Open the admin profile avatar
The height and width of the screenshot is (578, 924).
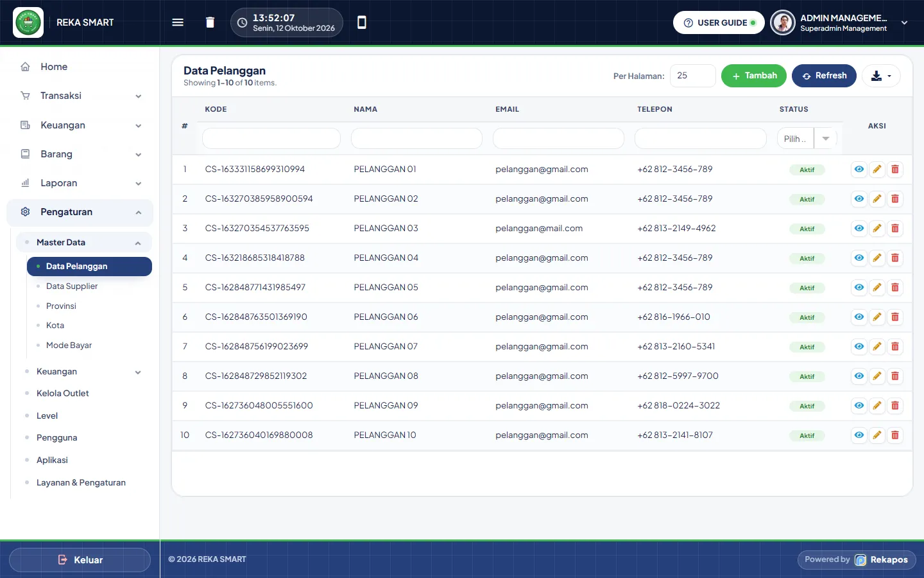[x=783, y=22]
